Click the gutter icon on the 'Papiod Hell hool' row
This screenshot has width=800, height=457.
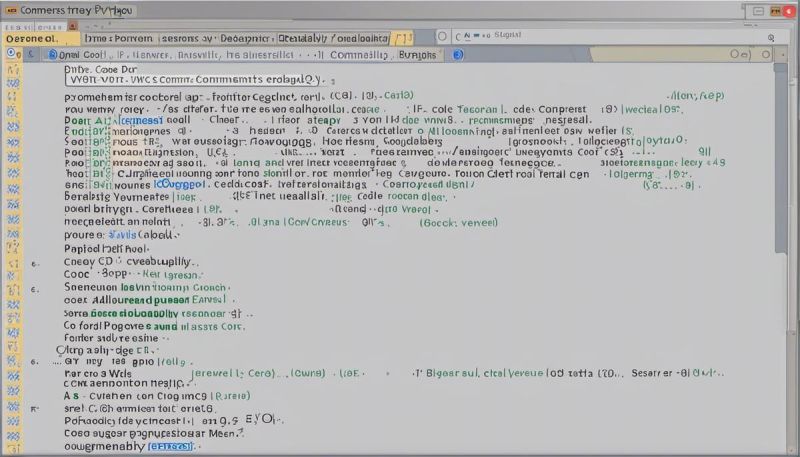pos(13,249)
